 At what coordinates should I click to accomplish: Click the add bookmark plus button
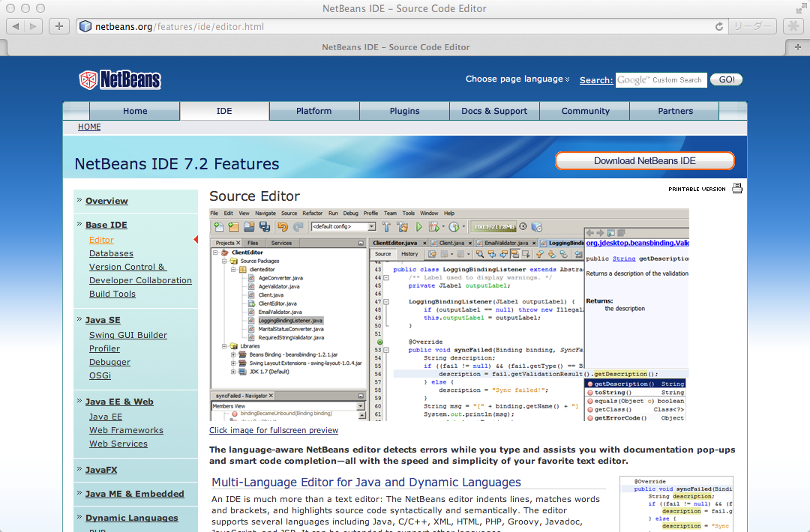pos(59,26)
